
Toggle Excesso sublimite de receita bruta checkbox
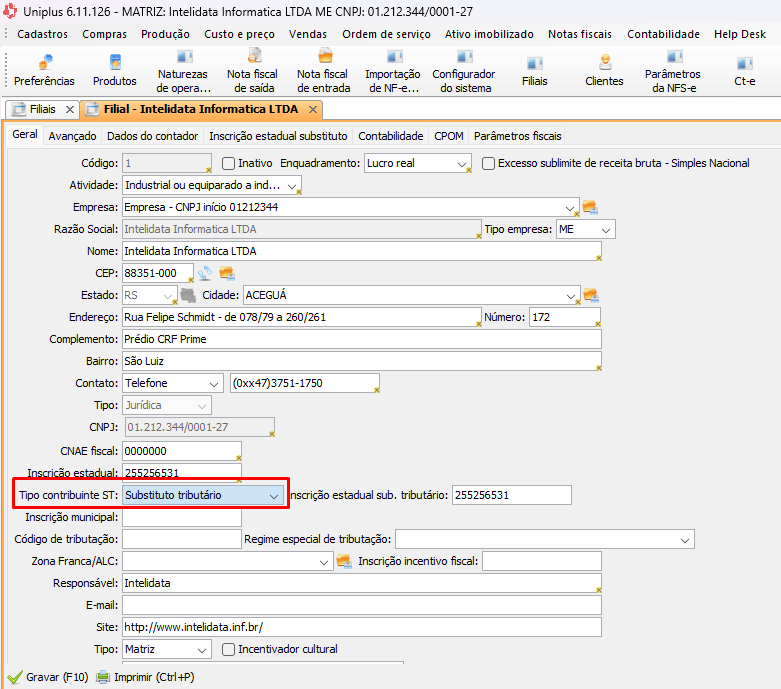tap(488, 163)
